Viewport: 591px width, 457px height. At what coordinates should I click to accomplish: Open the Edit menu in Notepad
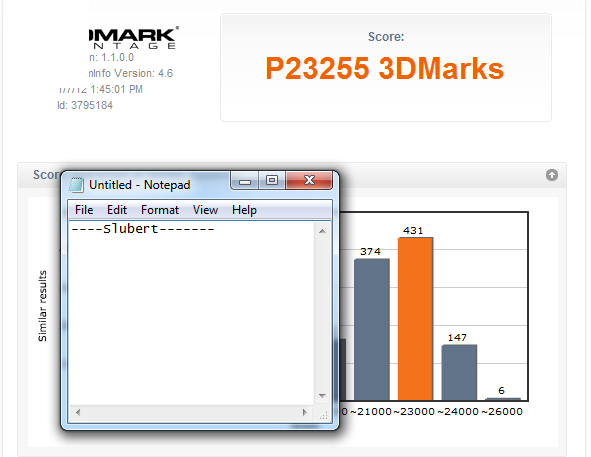pyautogui.click(x=117, y=210)
